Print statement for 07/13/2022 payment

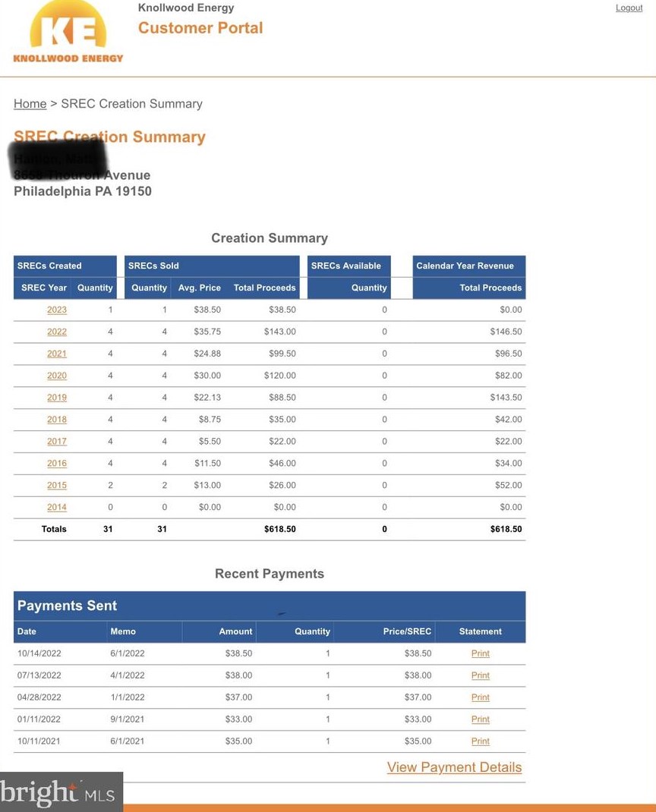[480, 675]
